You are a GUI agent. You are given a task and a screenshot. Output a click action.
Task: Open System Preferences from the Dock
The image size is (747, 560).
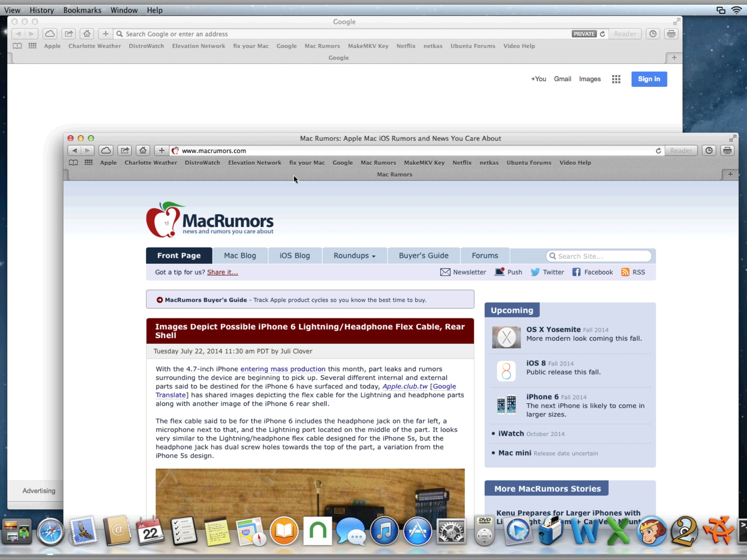(x=451, y=531)
